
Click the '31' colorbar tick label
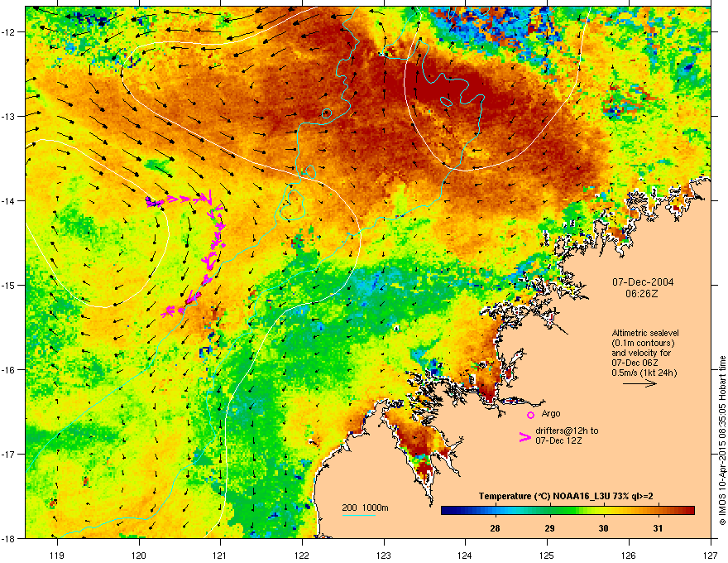click(658, 528)
